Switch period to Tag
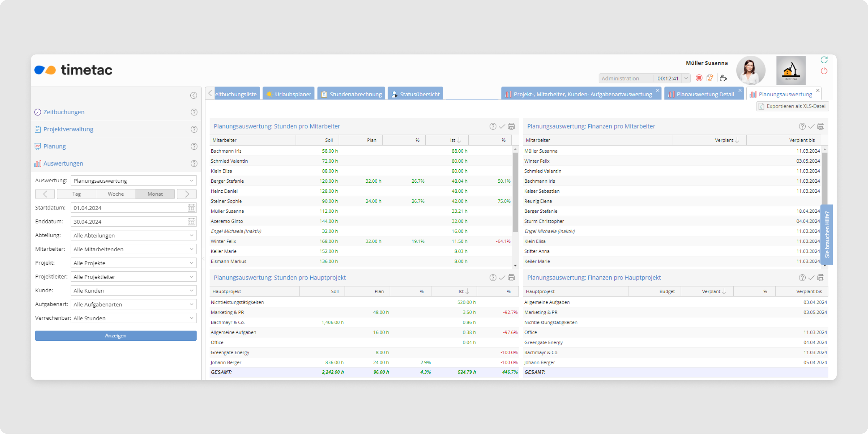This screenshot has width=868, height=434. coord(77,194)
